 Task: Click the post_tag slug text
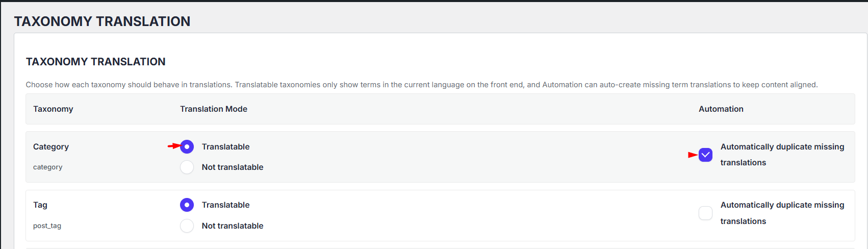tap(47, 226)
